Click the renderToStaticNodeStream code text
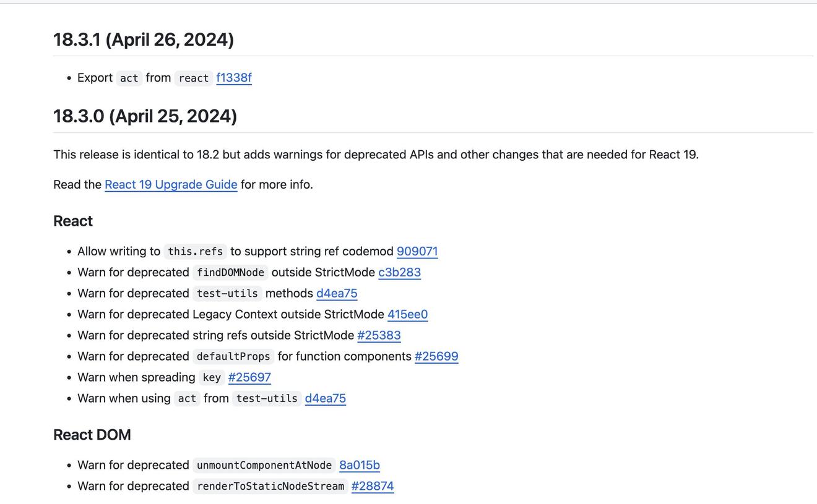This screenshot has width=817, height=504. [270, 486]
